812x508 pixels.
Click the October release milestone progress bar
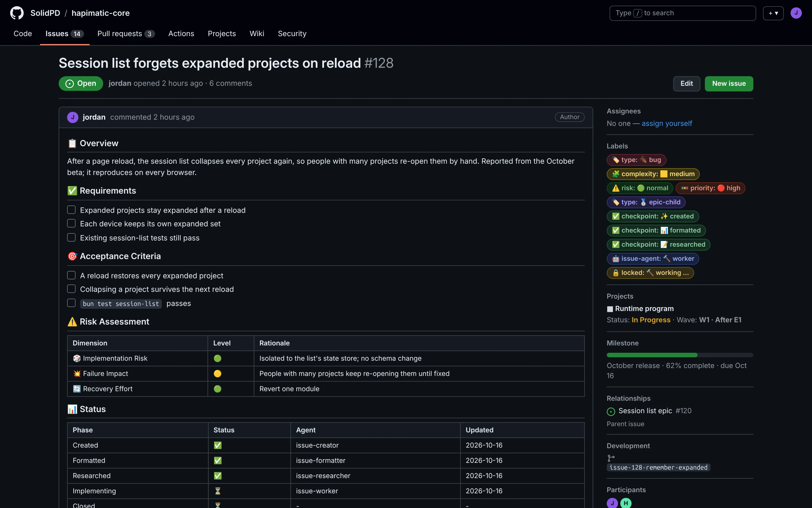click(680, 355)
